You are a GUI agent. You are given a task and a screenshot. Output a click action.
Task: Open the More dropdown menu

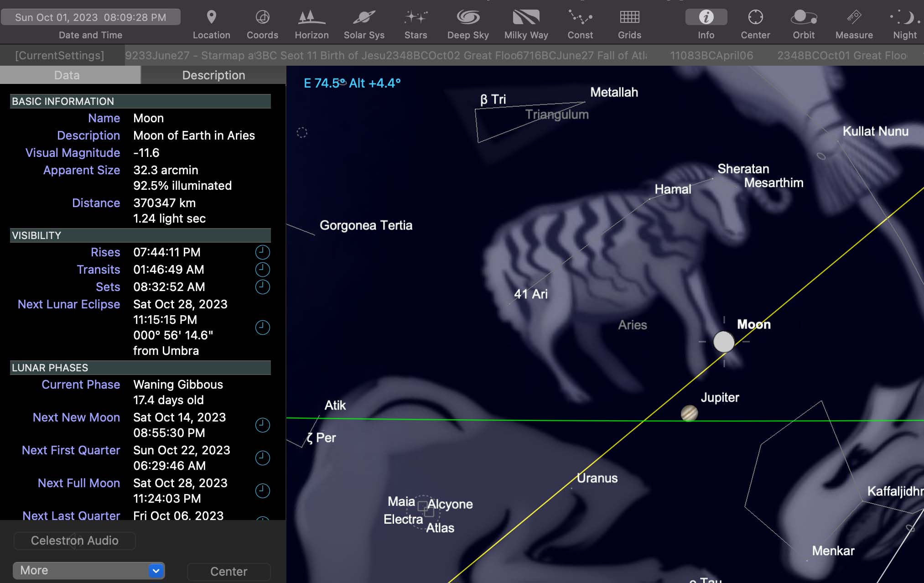pos(89,571)
